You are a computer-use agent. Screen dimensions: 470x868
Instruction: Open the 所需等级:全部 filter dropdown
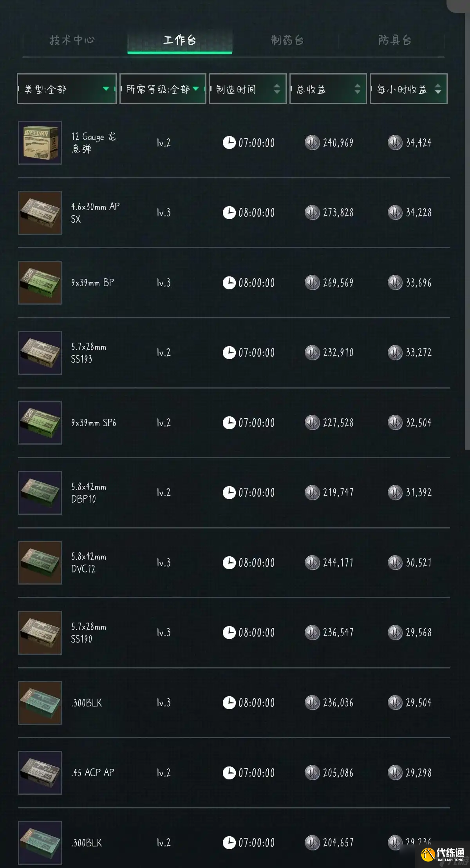163,89
